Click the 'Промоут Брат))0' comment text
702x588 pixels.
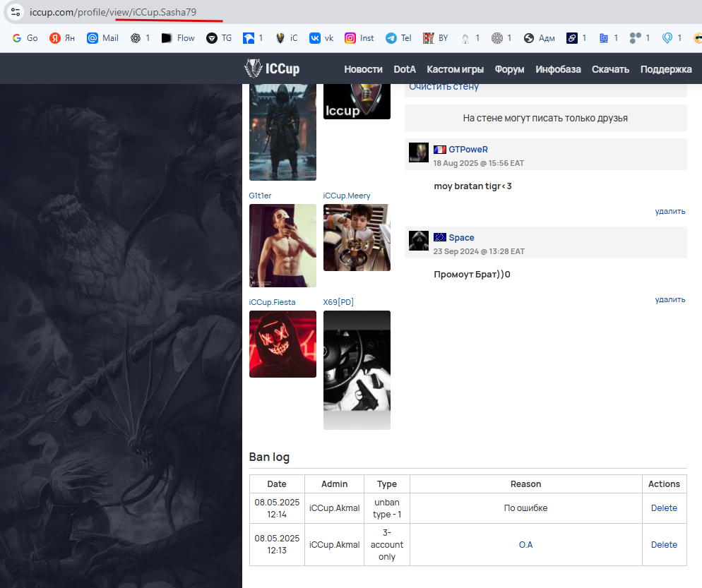pos(472,275)
